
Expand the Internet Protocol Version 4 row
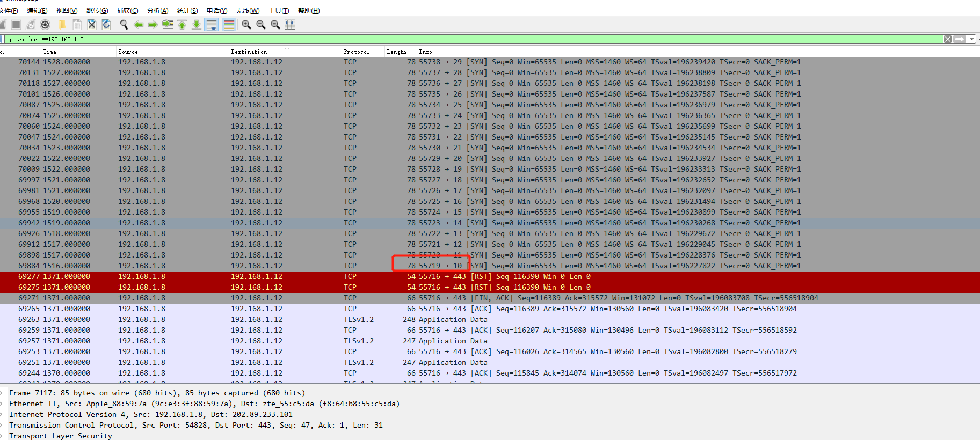point(3,415)
